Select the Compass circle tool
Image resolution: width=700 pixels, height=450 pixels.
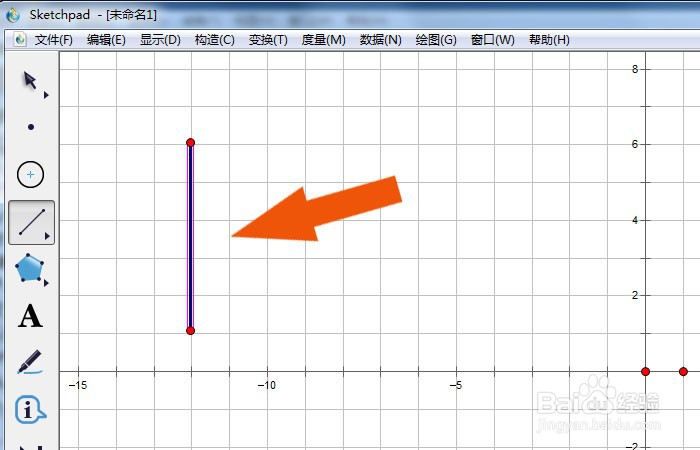[30, 175]
